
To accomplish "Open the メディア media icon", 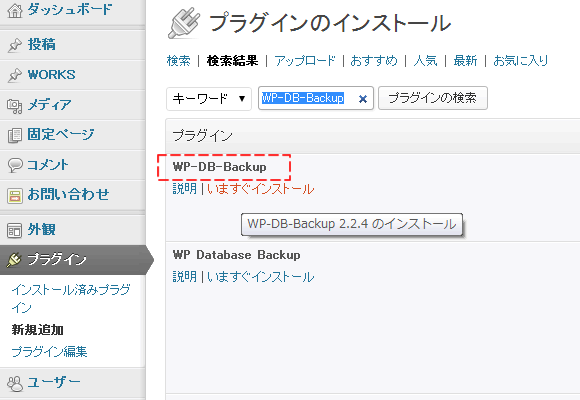I will coord(15,106).
